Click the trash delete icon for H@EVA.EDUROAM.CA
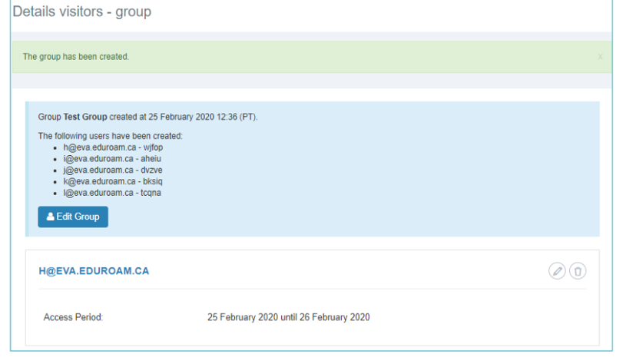636x364 pixels. (x=578, y=271)
